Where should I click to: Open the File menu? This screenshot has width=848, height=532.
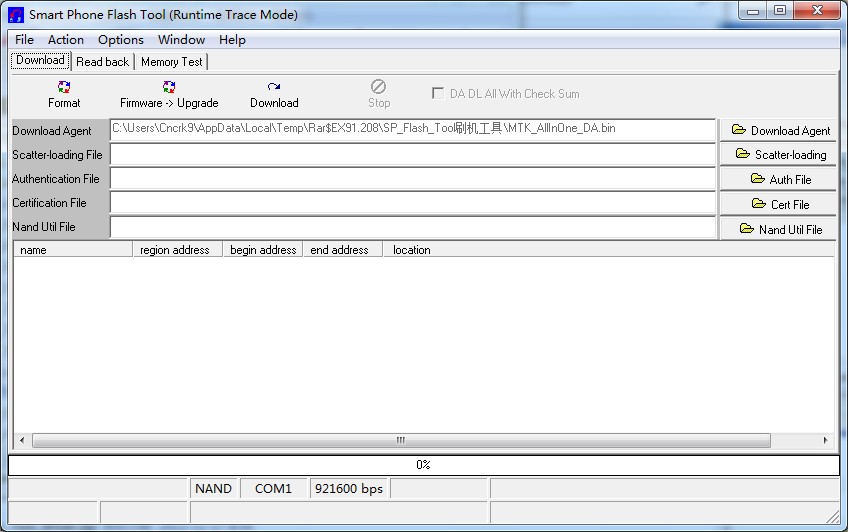[x=25, y=40]
